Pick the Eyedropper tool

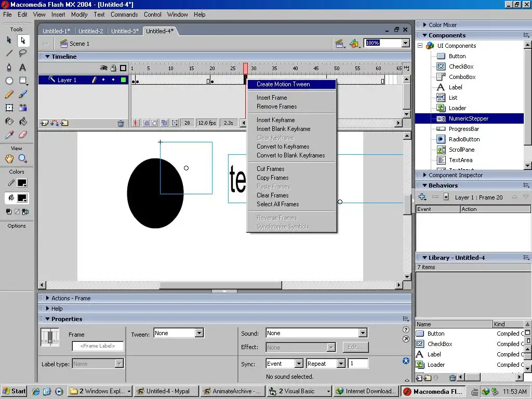9,135
